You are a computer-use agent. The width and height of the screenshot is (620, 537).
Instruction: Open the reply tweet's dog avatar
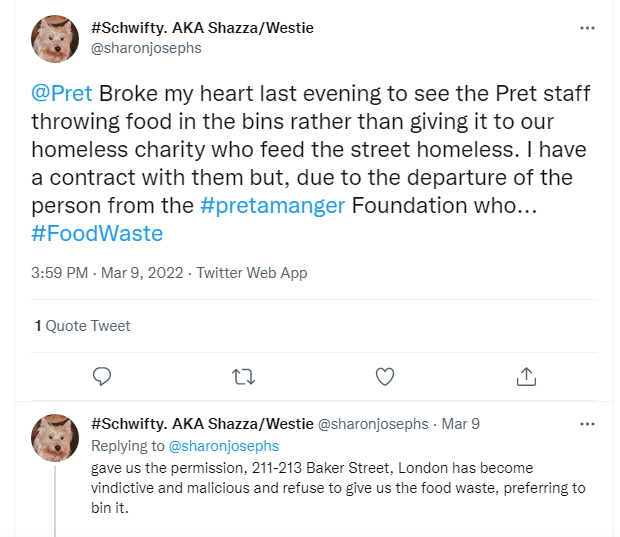(x=55, y=438)
